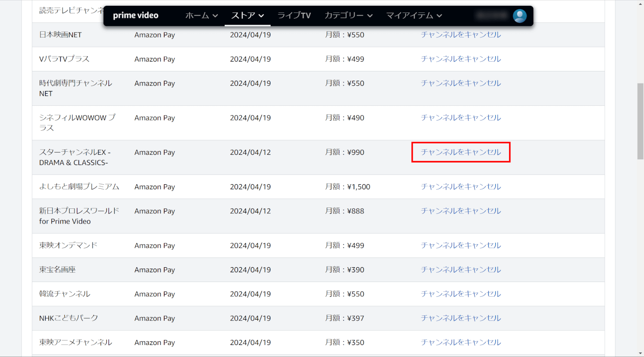Image resolution: width=644 pixels, height=357 pixels.
Task: Expand the ホーム dropdown menu
Action: point(201,16)
